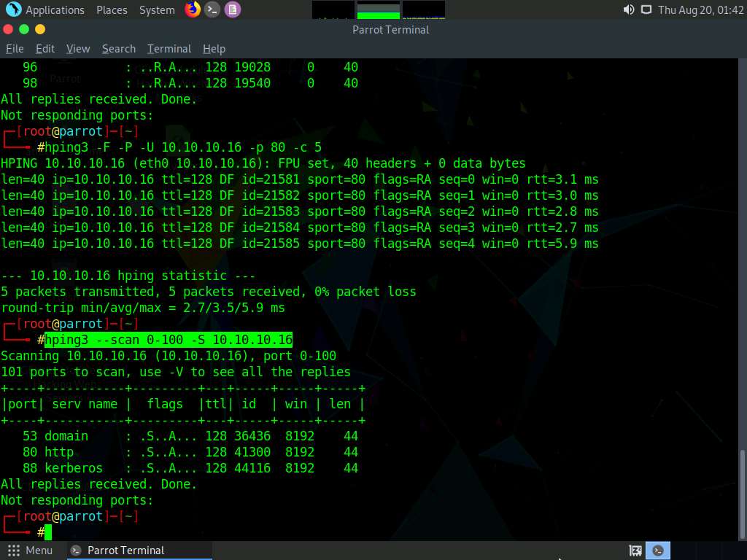Open the File menu in terminal
The width and height of the screenshot is (747, 560).
[15, 49]
